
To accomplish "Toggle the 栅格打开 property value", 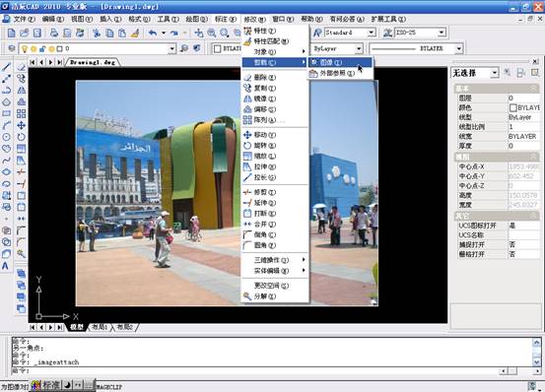I will (x=523, y=254).
